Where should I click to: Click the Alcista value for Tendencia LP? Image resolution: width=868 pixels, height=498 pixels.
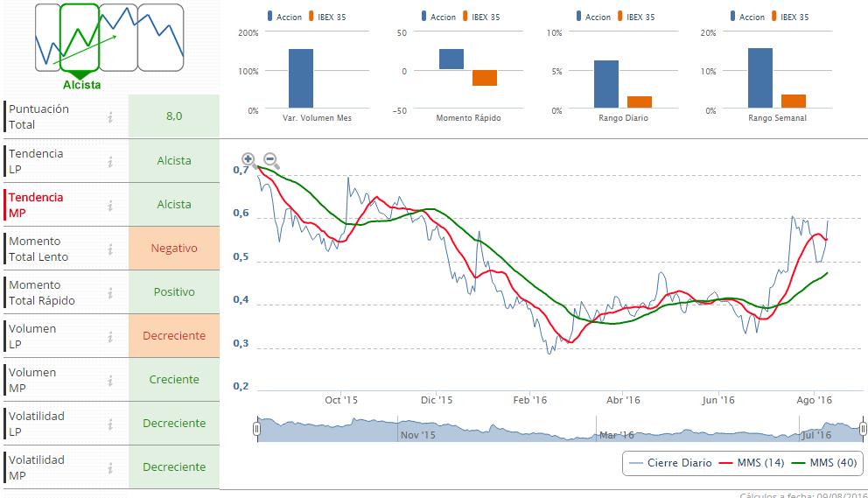click(x=174, y=161)
